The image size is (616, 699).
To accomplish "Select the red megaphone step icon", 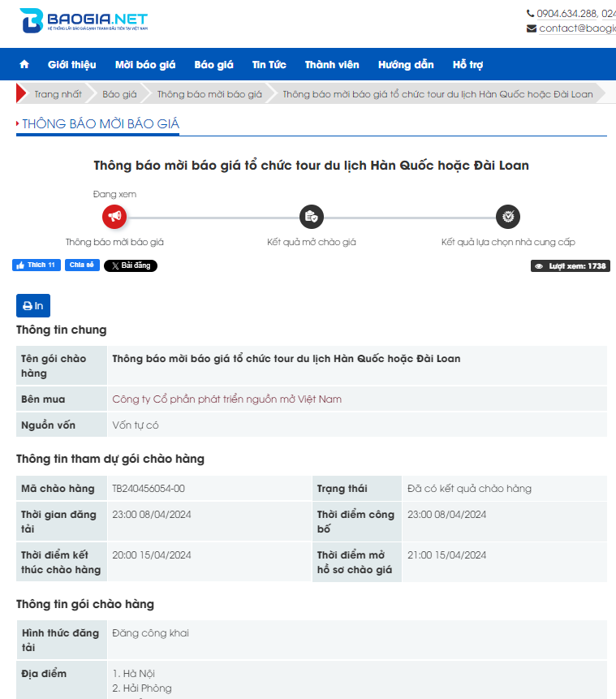I will coord(114,217).
